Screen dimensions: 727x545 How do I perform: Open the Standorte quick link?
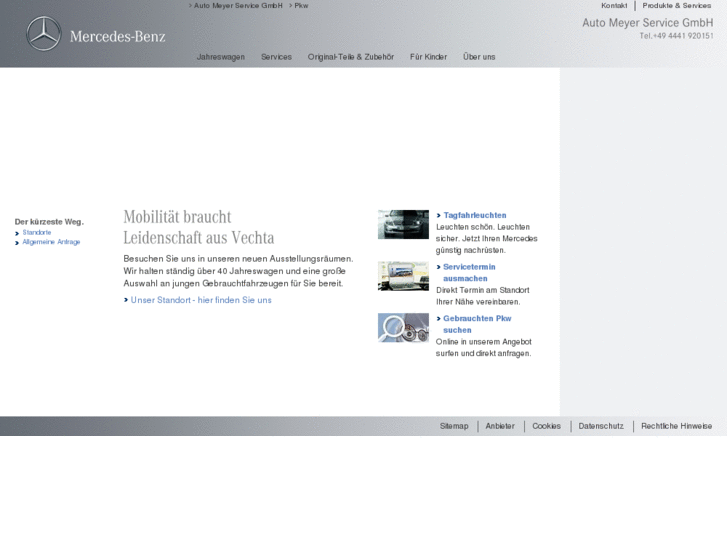37,232
